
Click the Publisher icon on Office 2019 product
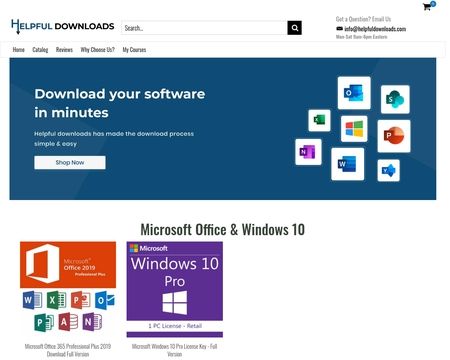coord(44,322)
